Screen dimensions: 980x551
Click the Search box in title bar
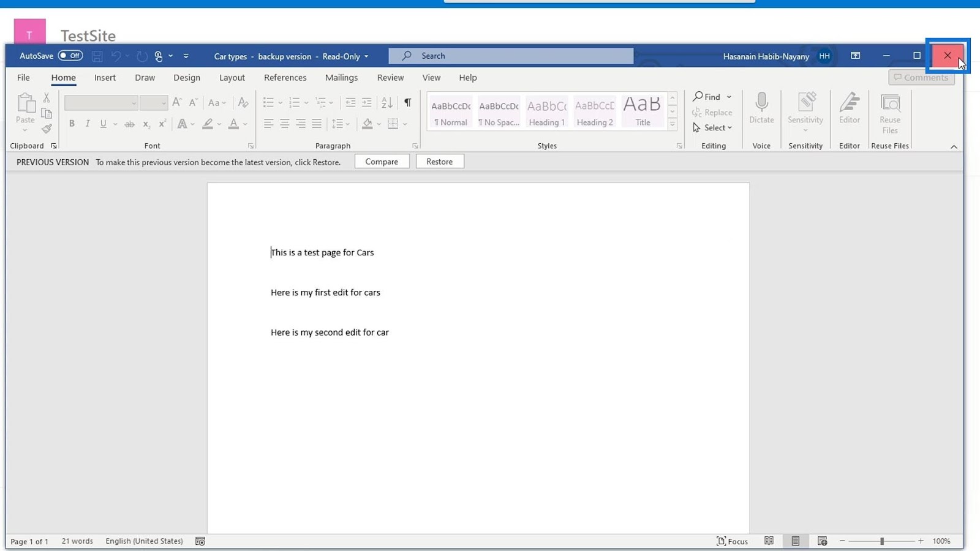[x=511, y=56]
